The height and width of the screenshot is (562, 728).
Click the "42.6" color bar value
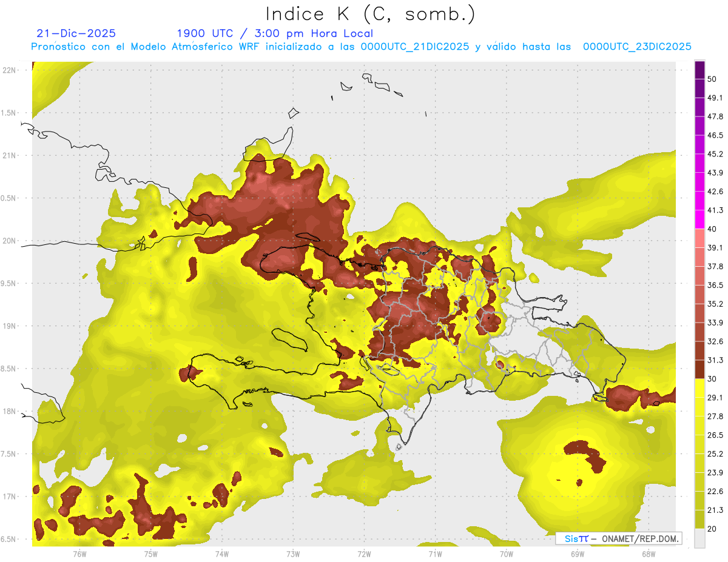click(x=715, y=192)
